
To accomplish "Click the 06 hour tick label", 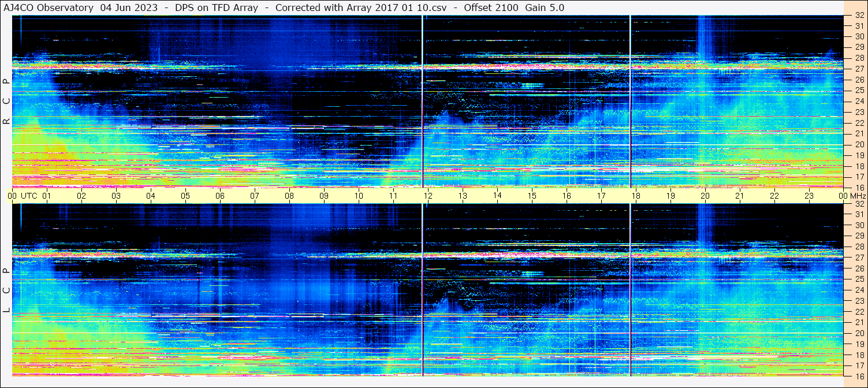I will [x=220, y=196].
